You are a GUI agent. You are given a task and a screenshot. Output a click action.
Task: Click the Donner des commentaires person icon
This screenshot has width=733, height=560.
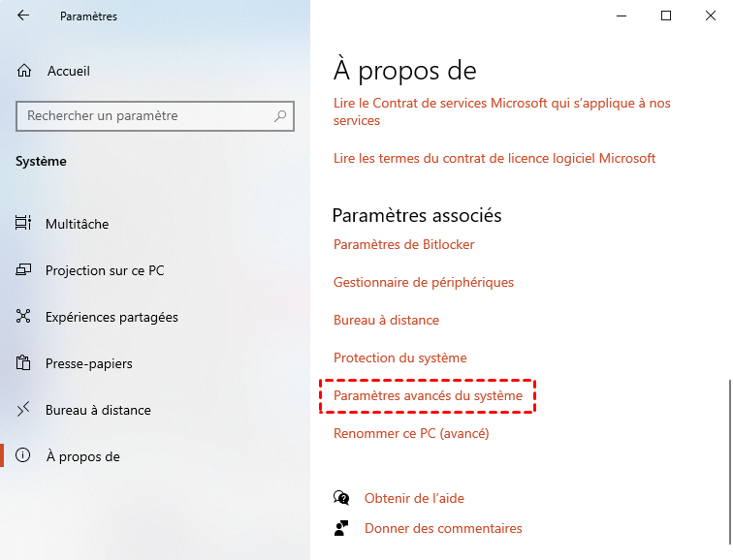point(341,528)
